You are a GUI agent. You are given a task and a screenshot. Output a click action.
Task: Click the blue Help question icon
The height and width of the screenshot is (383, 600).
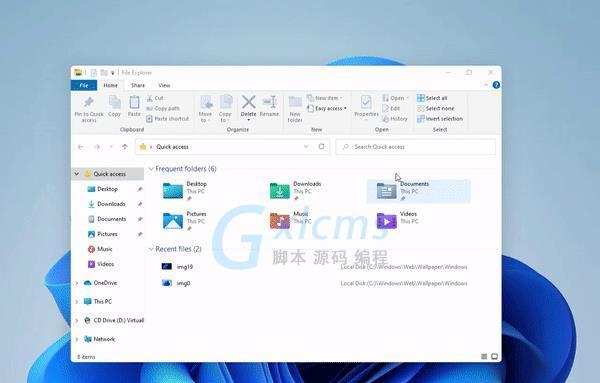496,85
